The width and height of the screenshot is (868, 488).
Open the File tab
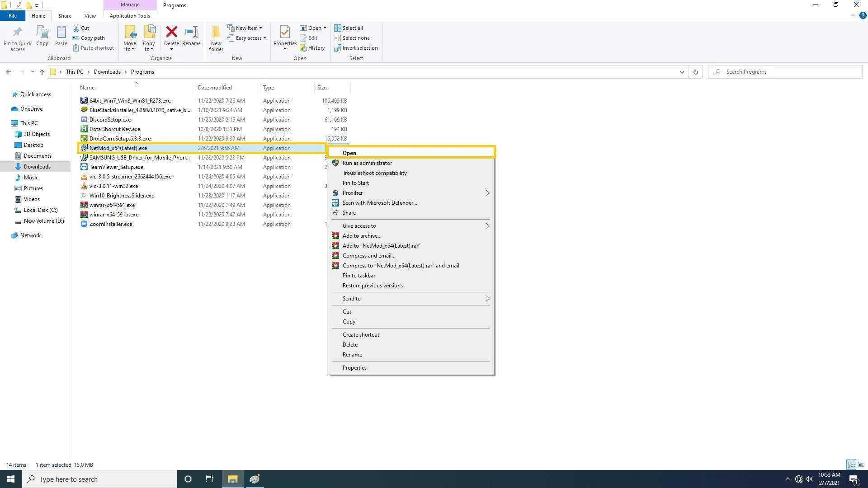click(x=13, y=16)
